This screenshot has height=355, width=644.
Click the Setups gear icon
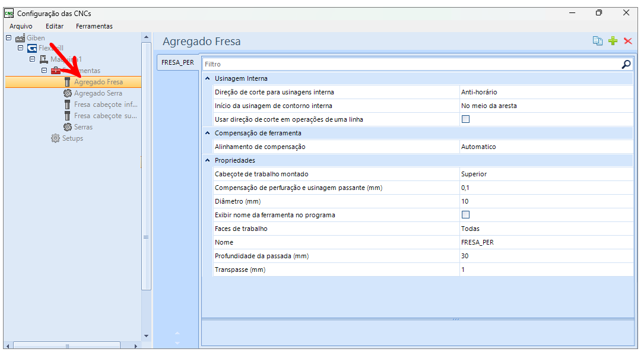(56, 138)
